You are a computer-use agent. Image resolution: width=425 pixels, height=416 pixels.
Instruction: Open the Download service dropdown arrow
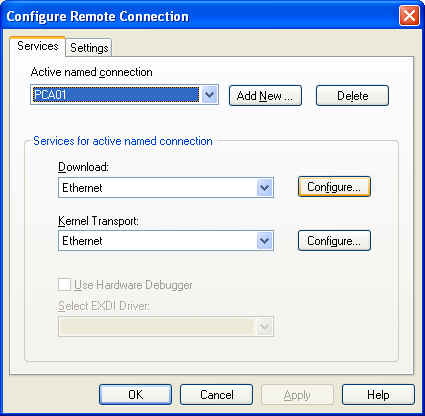coord(265,188)
